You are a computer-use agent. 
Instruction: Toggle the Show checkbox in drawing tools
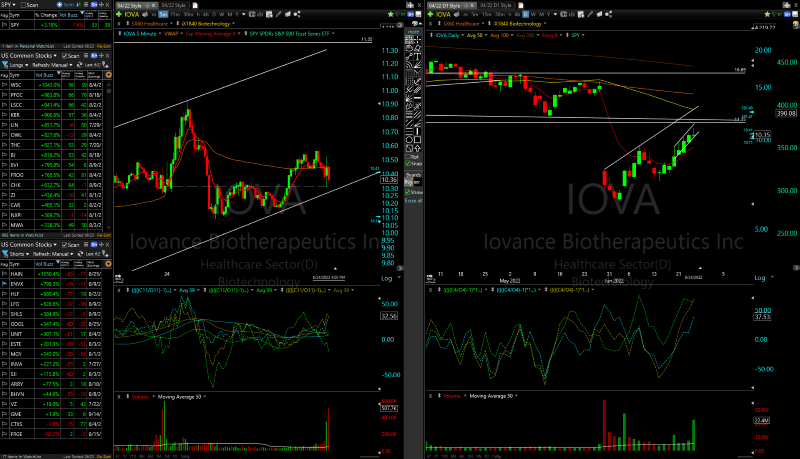(x=408, y=192)
